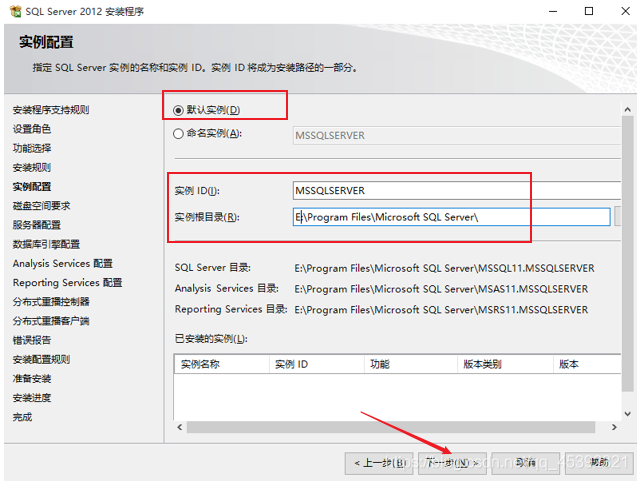Click the 实例 ID column header
637x481 pixels.
(x=316, y=364)
